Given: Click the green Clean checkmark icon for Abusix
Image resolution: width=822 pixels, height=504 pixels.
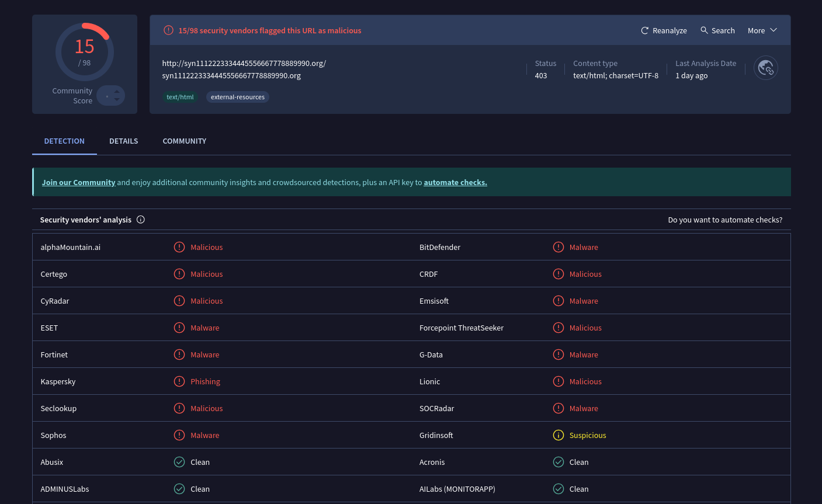Looking at the screenshot, I should pyautogui.click(x=179, y=462).
